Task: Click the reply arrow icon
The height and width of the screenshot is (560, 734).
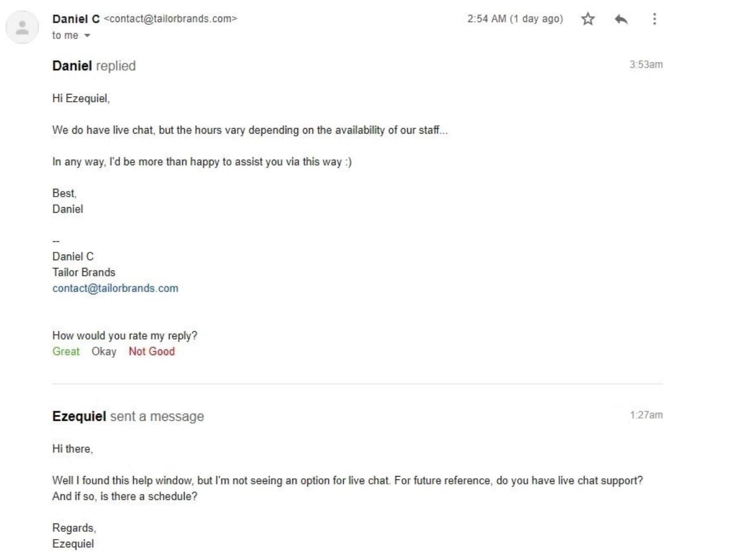Action: coord(621,19)
